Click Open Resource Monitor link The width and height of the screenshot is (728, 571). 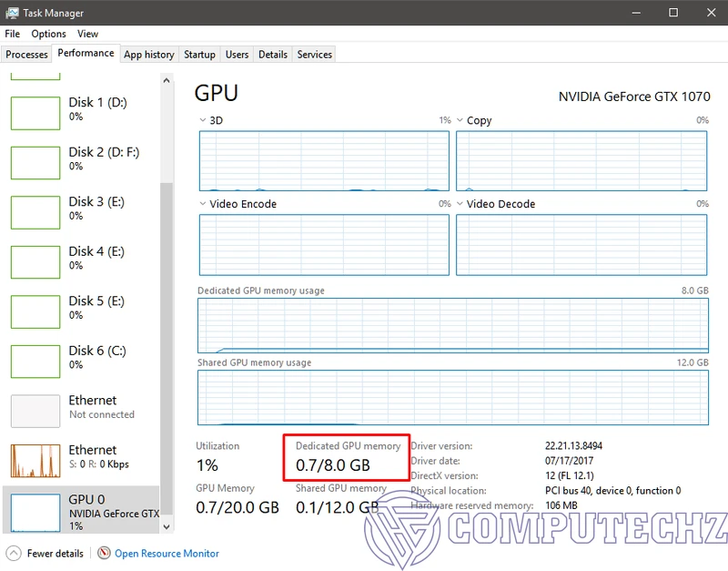pos(167,554)
